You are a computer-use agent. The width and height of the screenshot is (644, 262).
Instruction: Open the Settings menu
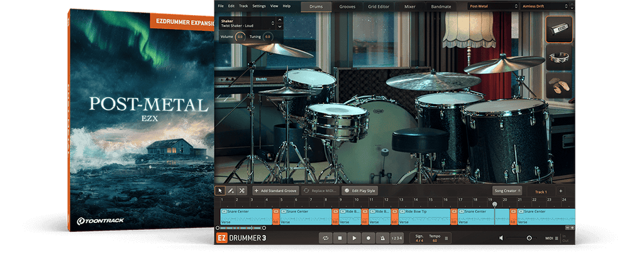click(x=258, y=6)
